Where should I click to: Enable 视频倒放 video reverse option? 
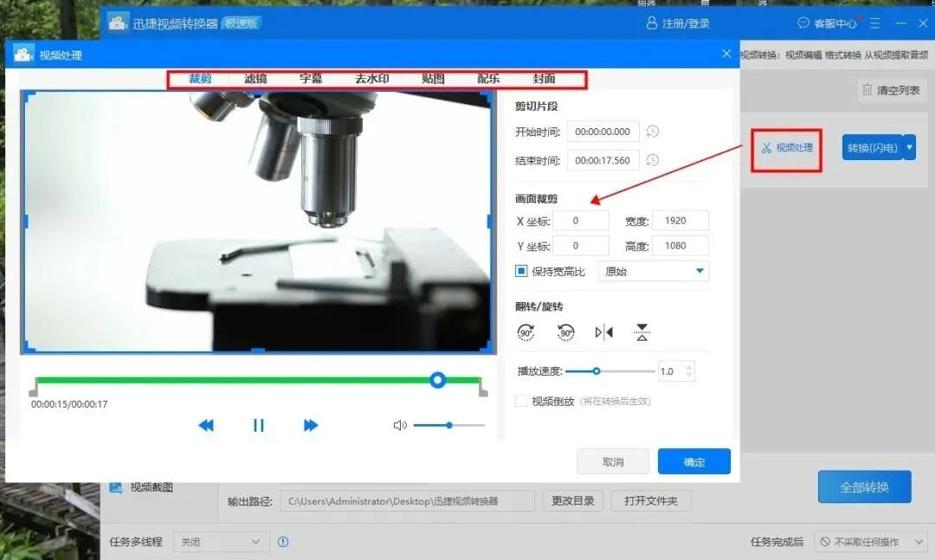click(521, 401)
